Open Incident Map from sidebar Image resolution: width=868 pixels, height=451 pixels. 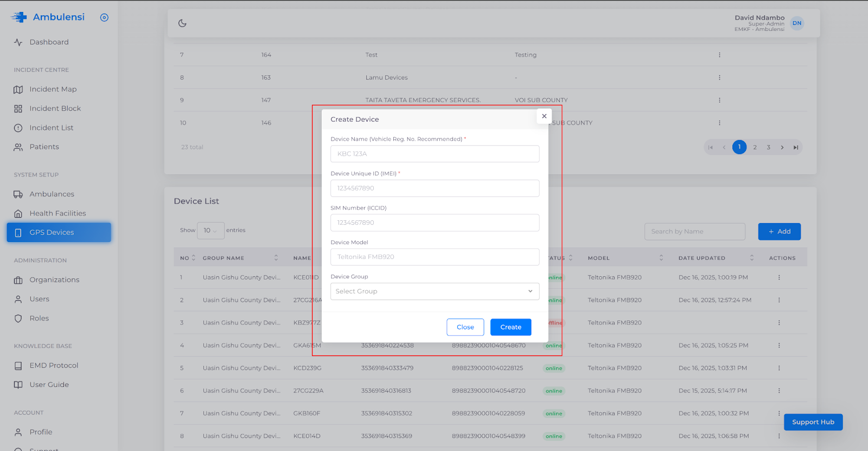53,90
